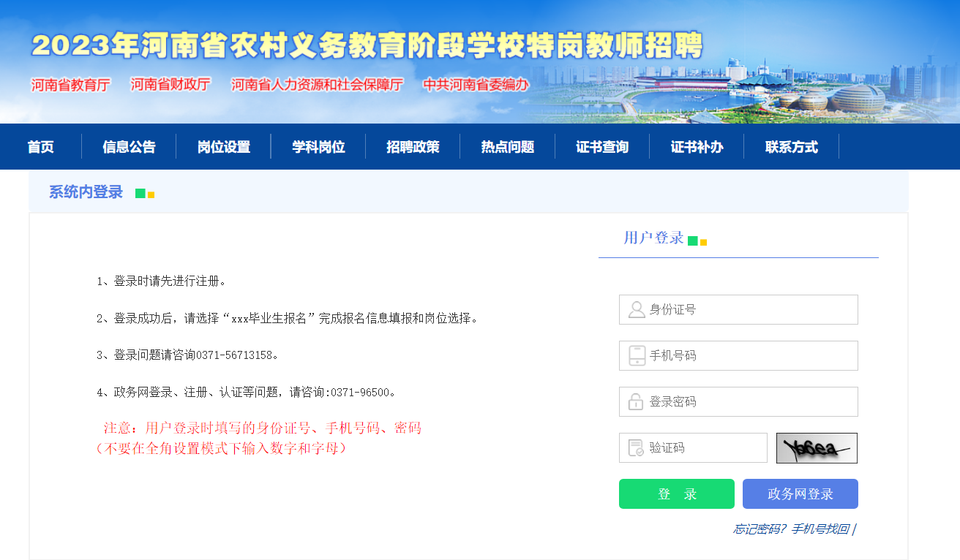
Task: Open the 信息公告 menu item
Action: point(129,147)
